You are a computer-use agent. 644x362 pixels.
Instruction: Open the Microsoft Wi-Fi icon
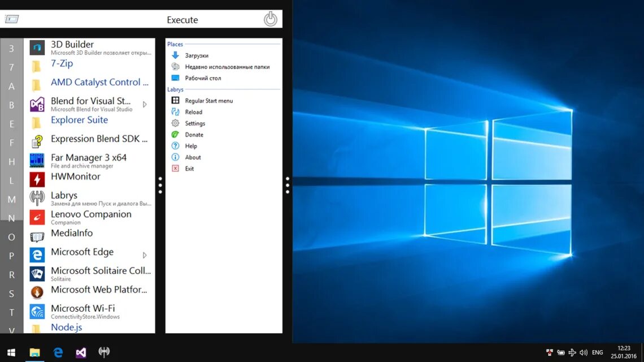pos(37,312)
